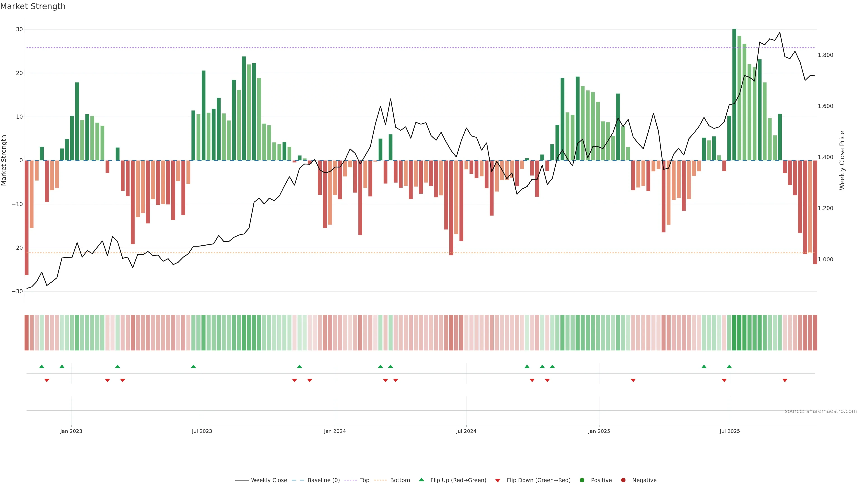Image resolution: width=868 pixels, height=488 pixels.
Task: Click the Positive green circle legend icon
Action: pyautogui.click(x=582, y=480)
